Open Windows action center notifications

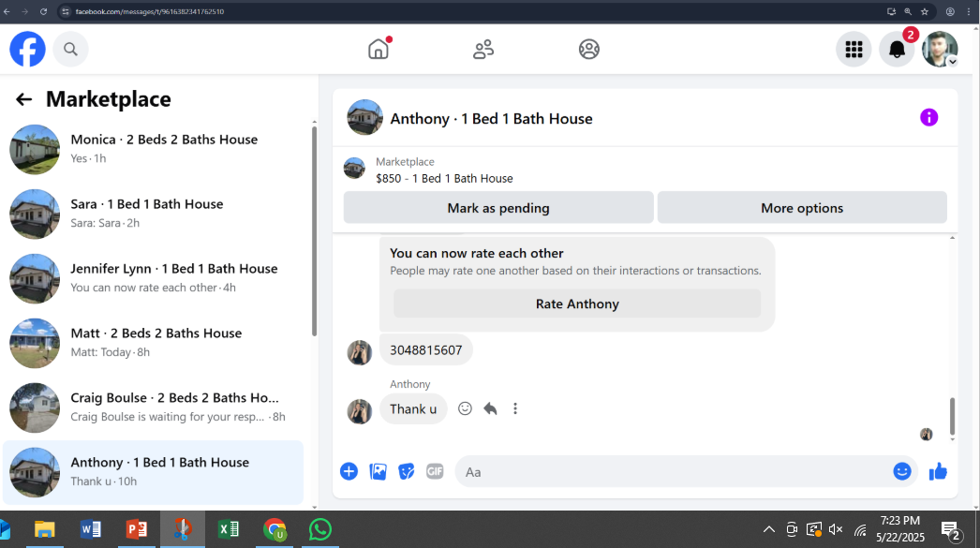(951, 530)
